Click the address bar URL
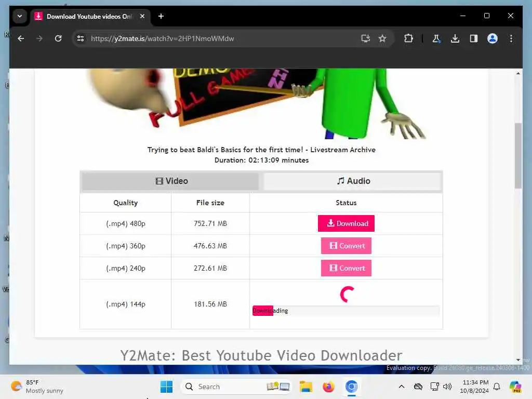The width and height of the screenshot is (532, 399). point(162,38)
